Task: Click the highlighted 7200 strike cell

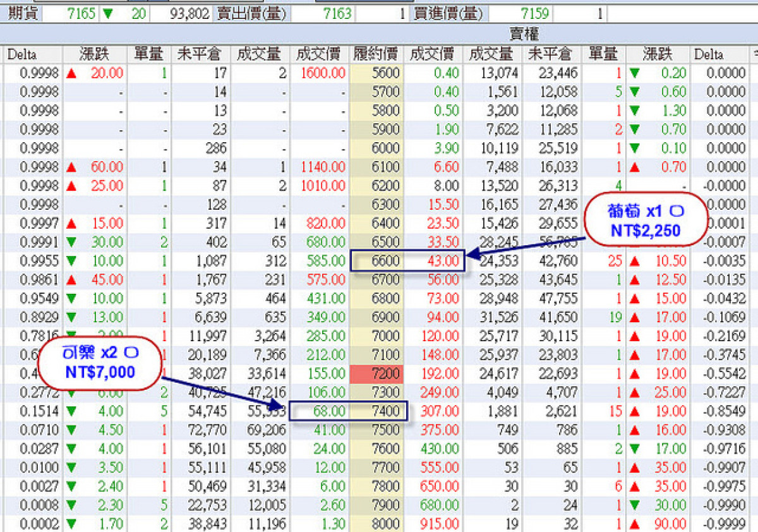Action: (x=375, y=373)
